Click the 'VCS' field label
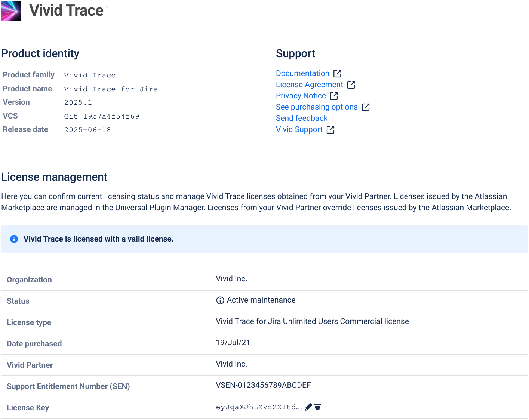529x420 pixels. tap(10, 116)
